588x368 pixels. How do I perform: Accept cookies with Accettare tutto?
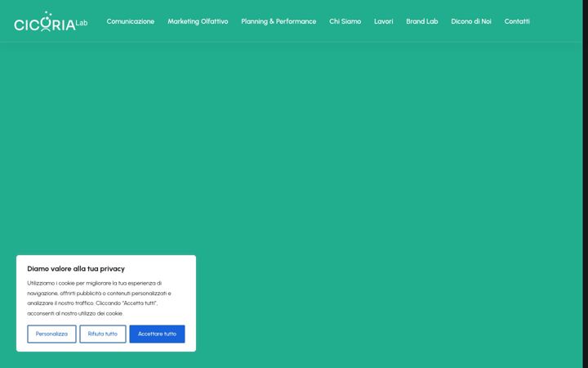coord(157,334)
